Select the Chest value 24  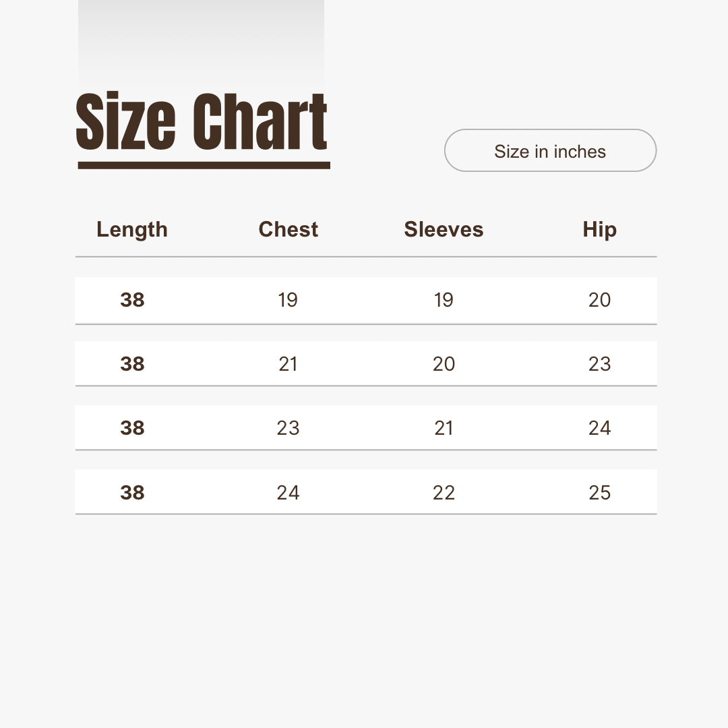[288, 493]
